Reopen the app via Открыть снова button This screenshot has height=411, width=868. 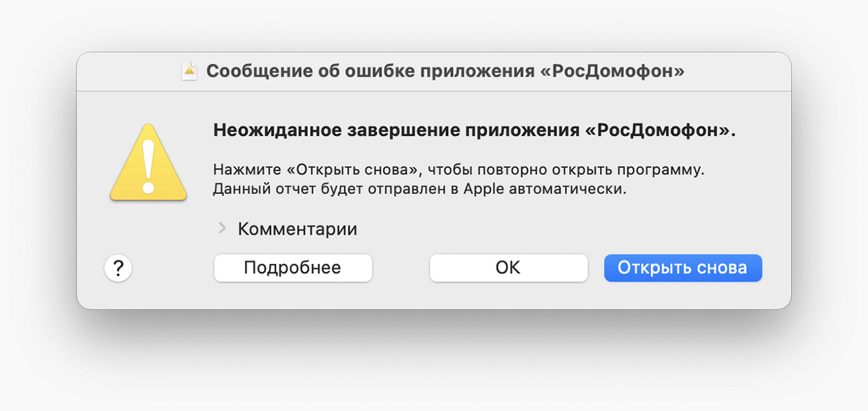(682, 268)
